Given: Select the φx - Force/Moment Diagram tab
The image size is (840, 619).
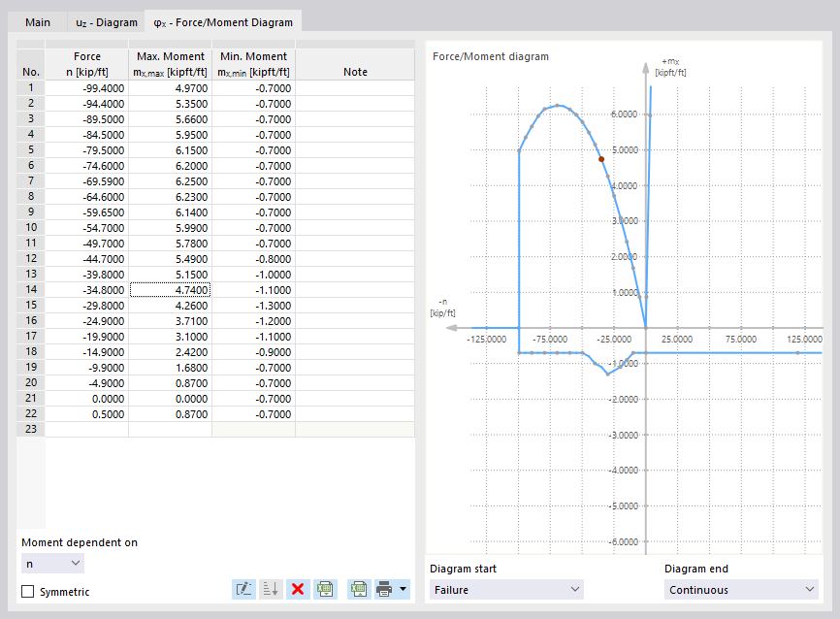Looking at the screenshot, I should (x=223, y=22).
